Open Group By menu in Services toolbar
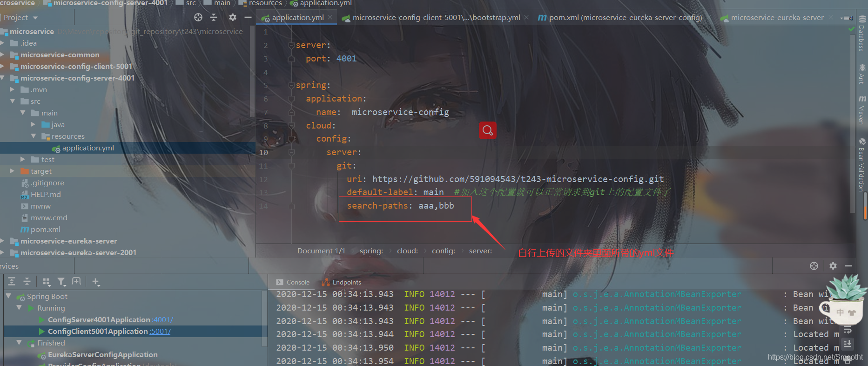This screenshot has width=868, height=366. [x=46, y=281]
